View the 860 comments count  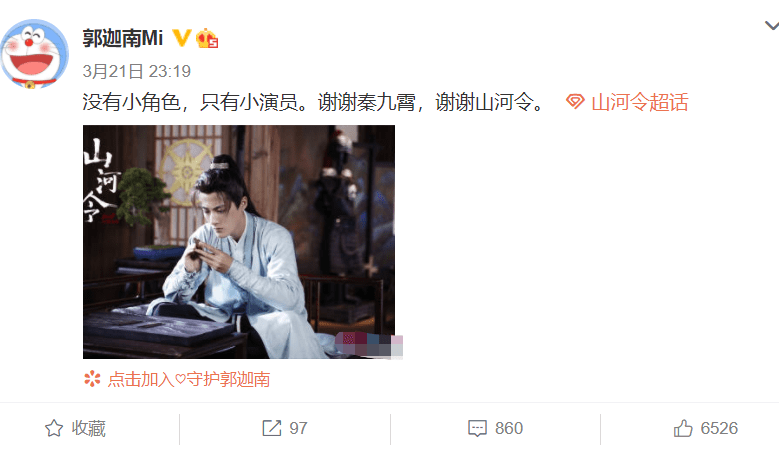tap(509, 428)
